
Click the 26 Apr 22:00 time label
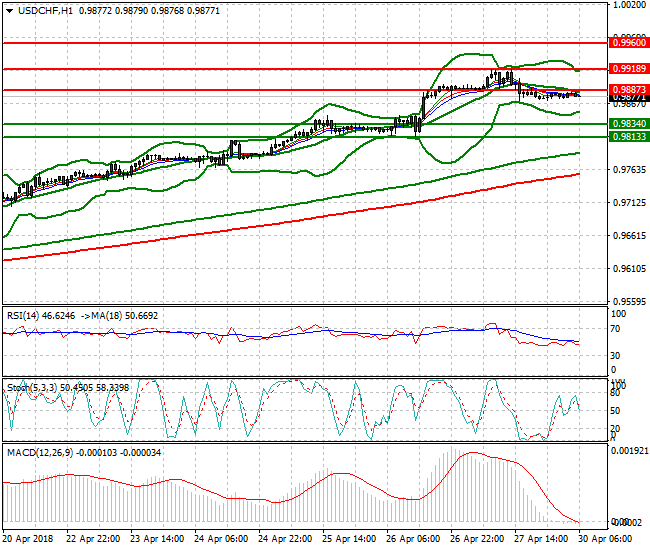point(477,539)
